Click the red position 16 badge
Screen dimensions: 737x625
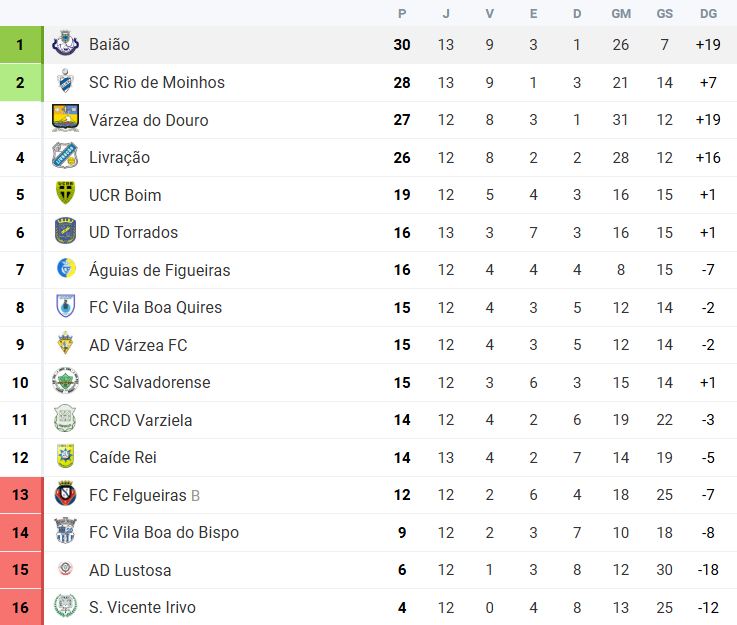tap(21, 607)
